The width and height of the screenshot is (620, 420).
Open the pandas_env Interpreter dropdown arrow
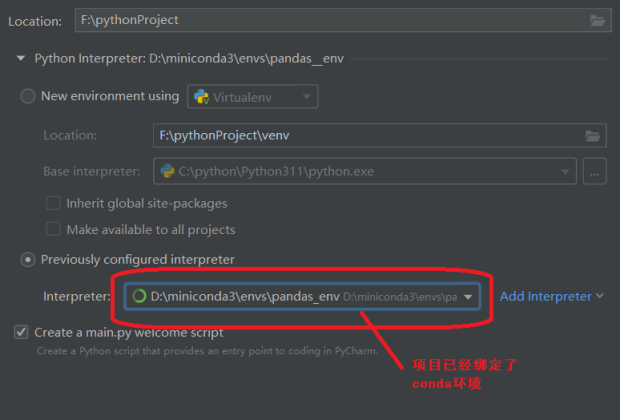coord(467,297)
